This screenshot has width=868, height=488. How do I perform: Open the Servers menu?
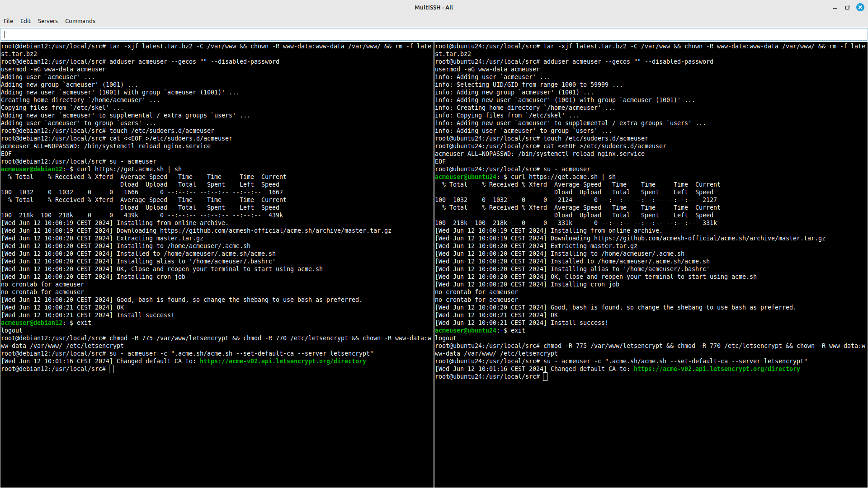point(47,21)
